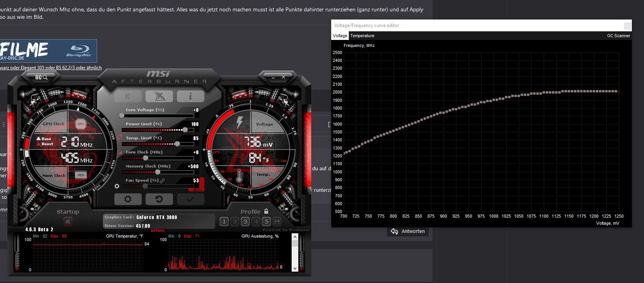Click the driver version 457.09 text

click(x=143, y=226)
